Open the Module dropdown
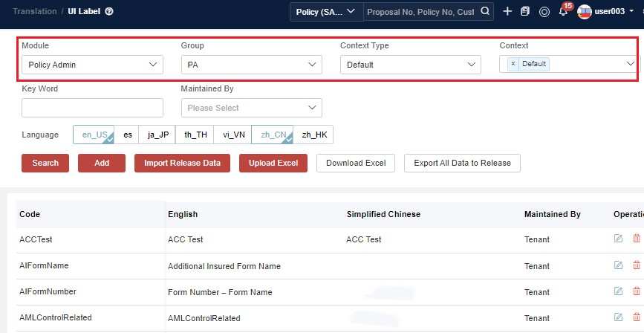The height and width of the screenshot is (333, 644). point(92,65)
